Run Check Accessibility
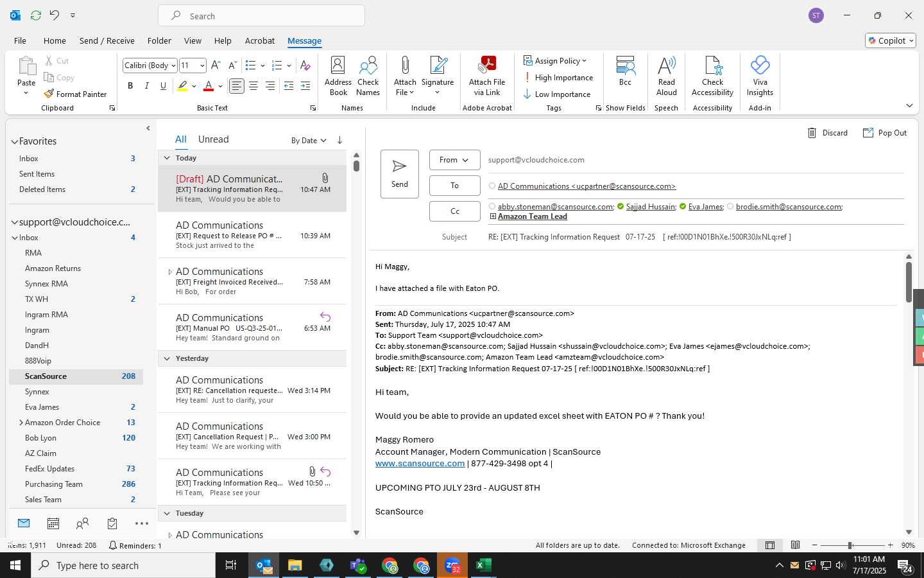Viewport: 924px width, 578px height. [712, 76]
